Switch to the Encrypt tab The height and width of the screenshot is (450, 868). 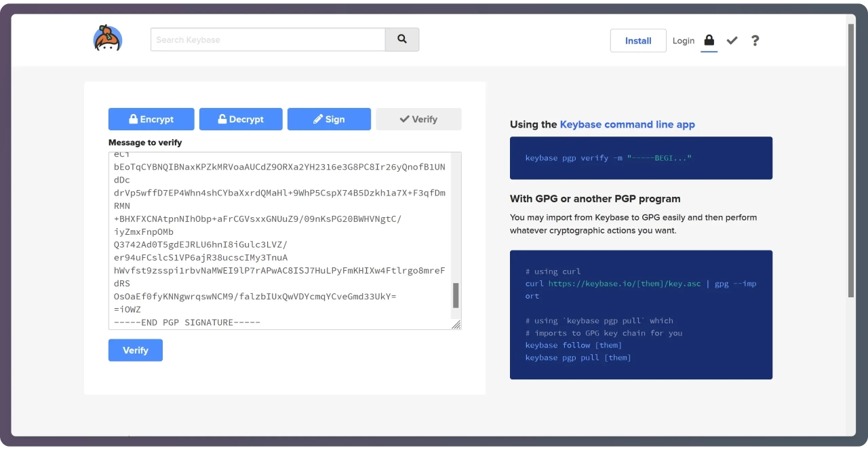point(151,119)
